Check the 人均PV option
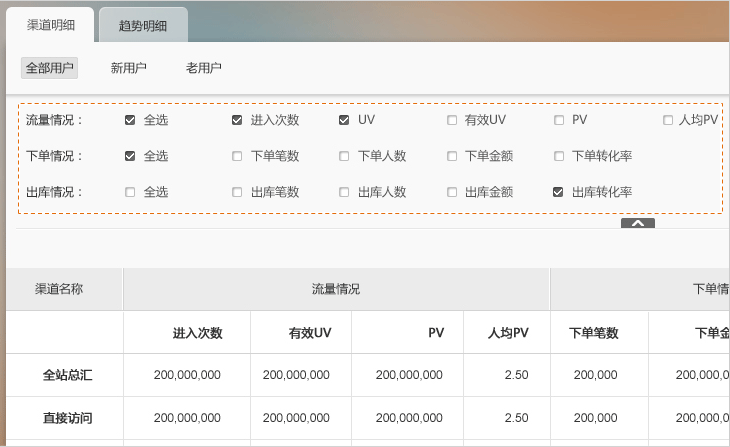Screen dimensions: 730x447 click(667, 120)
